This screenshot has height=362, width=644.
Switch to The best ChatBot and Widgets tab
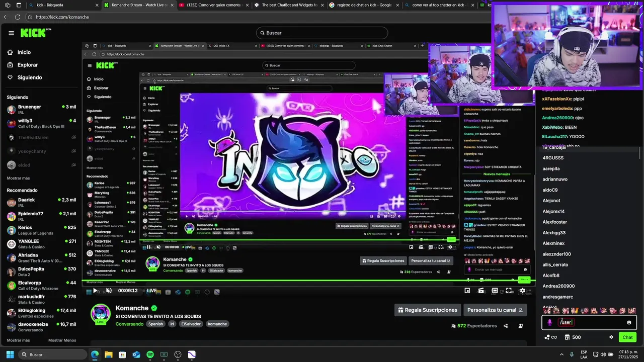point(289,5)
